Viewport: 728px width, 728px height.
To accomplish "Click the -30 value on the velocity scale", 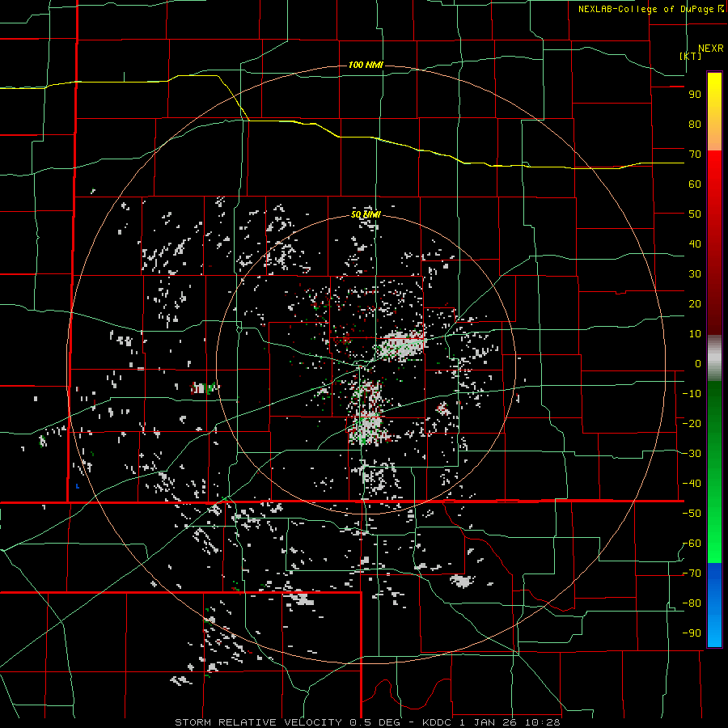I will (x=692, y=454).
